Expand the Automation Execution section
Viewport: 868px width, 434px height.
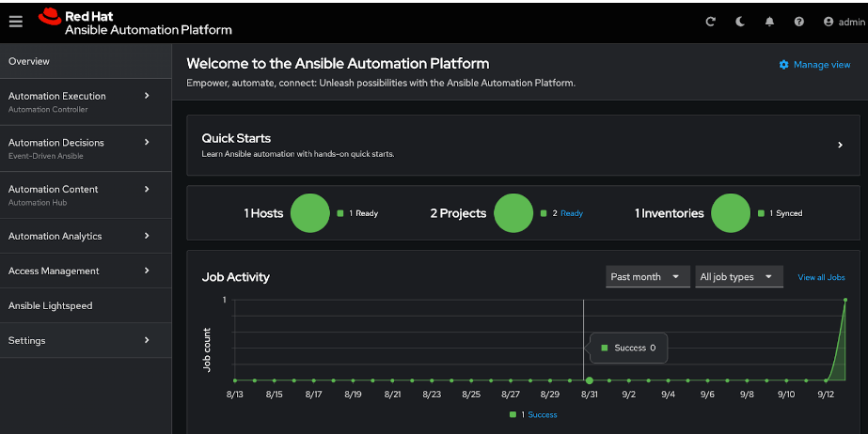tap(86, 101)
